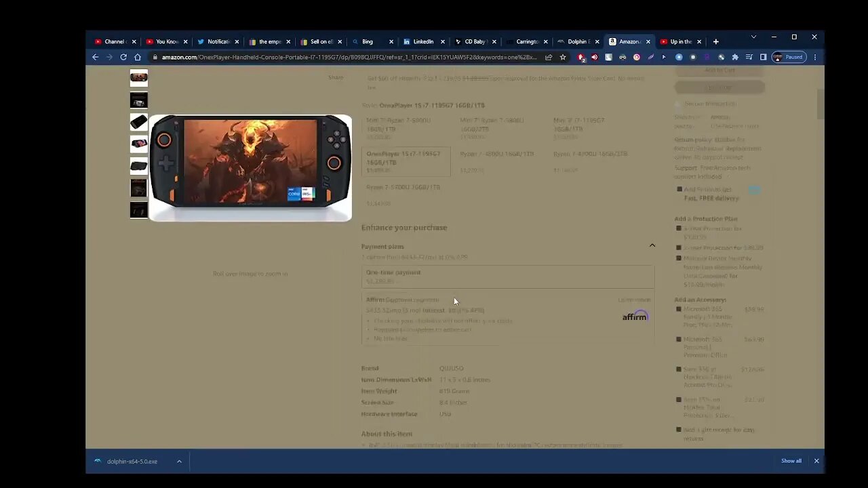868x488 pixels.
Task: Select the fourth product thumbnail image
Action: pos(139,144)
